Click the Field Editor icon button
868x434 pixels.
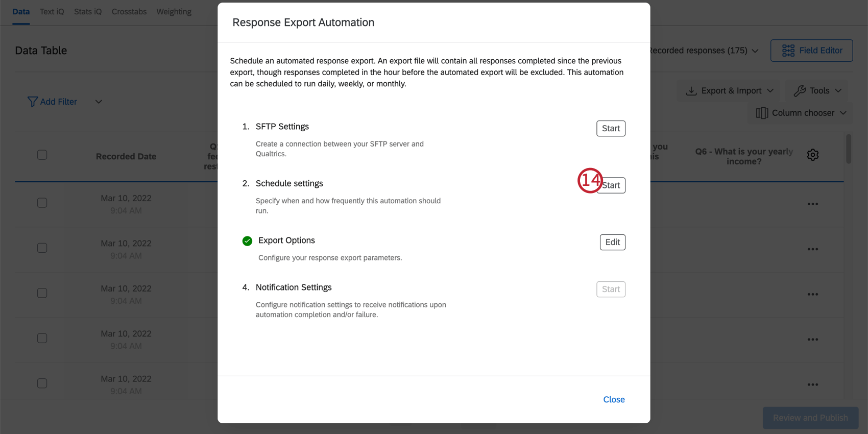(x=788, y=51)
